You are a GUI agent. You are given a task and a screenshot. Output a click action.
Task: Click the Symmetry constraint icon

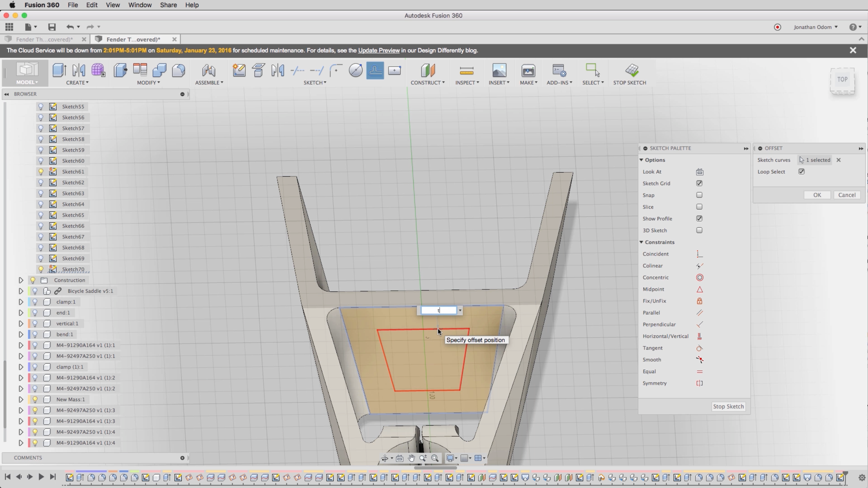699,383
